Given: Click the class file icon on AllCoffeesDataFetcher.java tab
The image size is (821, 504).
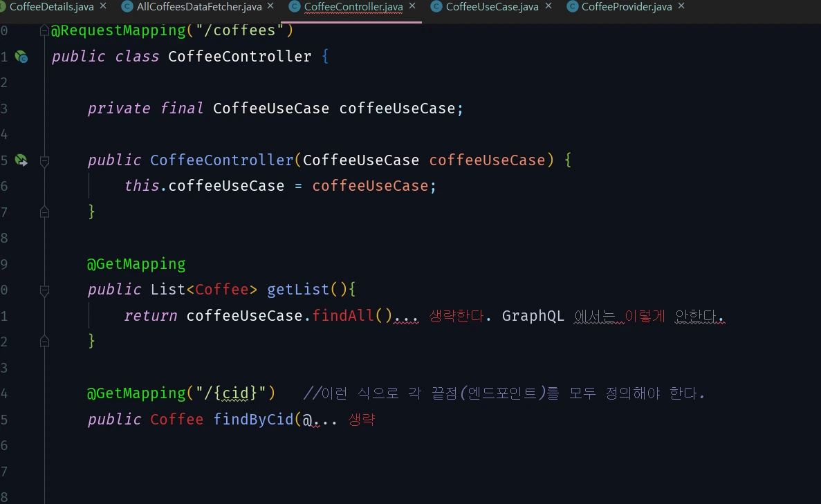Looking at the screenshot, I should click(127, 6).
